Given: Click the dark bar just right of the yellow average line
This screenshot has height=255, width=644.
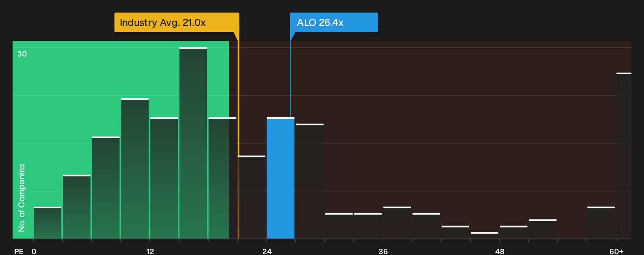Looking at the screenshot, I should click(252, 197).
